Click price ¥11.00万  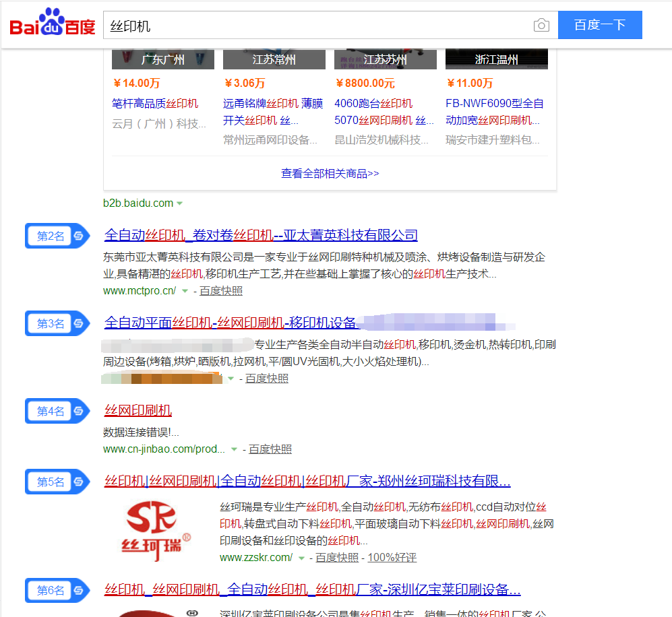pos(470,83)
